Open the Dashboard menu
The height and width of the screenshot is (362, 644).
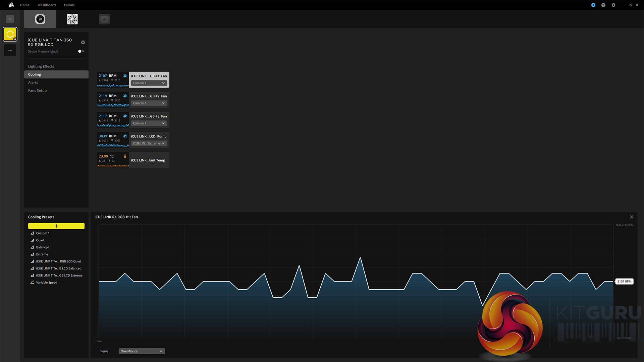tap(47, 5)
